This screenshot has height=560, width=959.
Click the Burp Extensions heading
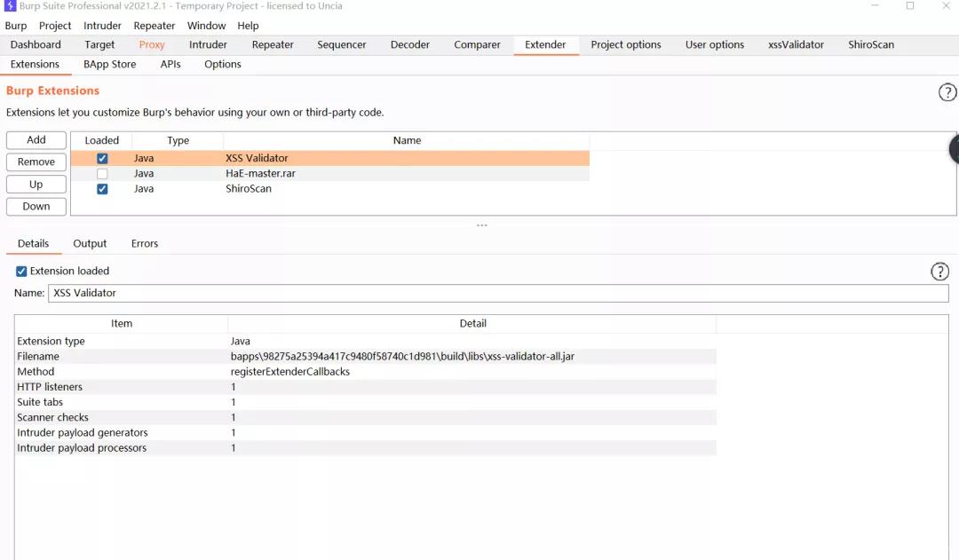click(52, 91)
